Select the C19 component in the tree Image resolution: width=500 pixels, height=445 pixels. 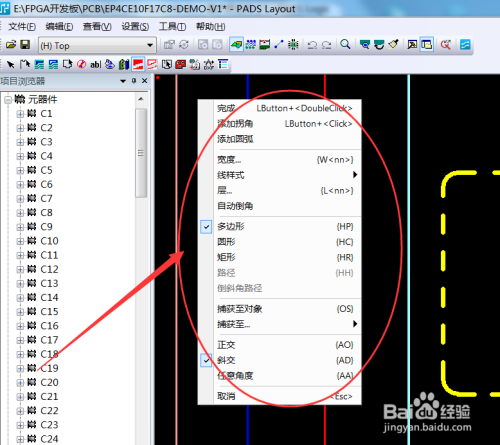(x=49, y=368)
